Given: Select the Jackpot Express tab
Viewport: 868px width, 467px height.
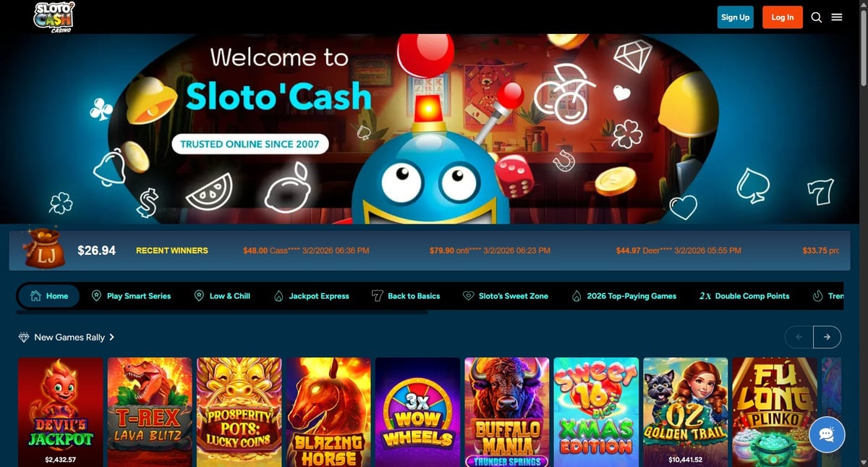Looking at the screenshot, I should tap(312, 296).
